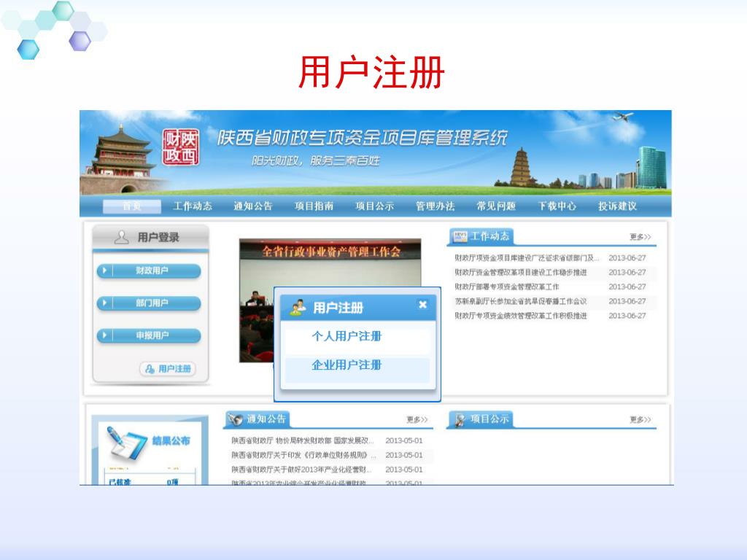Click the megaphone icon beside 通知公告 heading
This screenshot has width=747, height=560.
235,419
